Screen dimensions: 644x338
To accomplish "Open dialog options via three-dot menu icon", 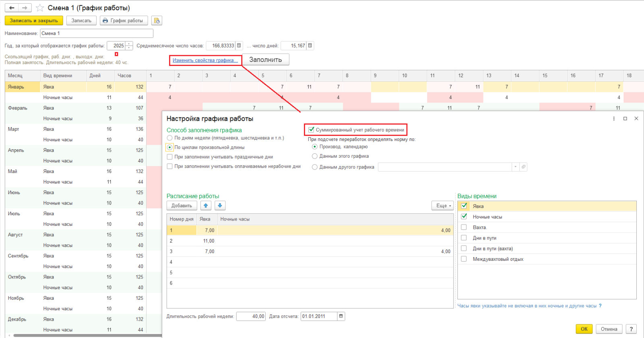I will point(614,119).
